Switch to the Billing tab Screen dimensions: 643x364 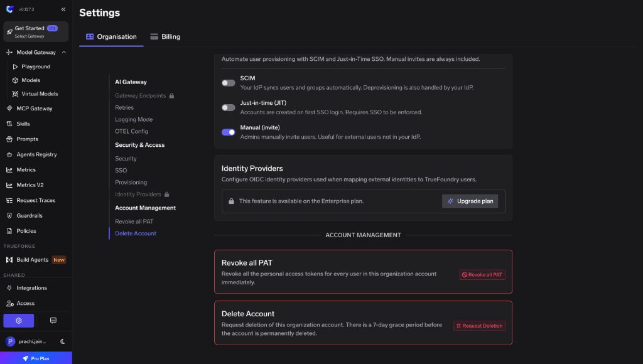165,36
